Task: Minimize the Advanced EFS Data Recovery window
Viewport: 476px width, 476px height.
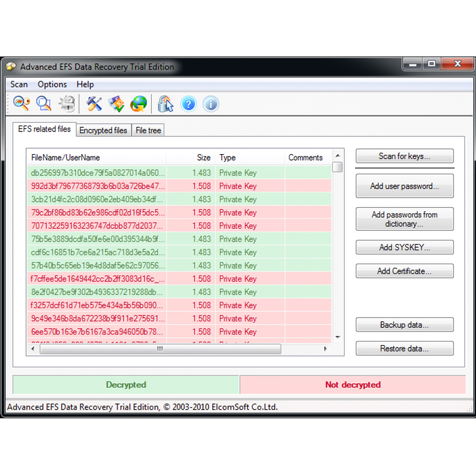Action: 412,64
